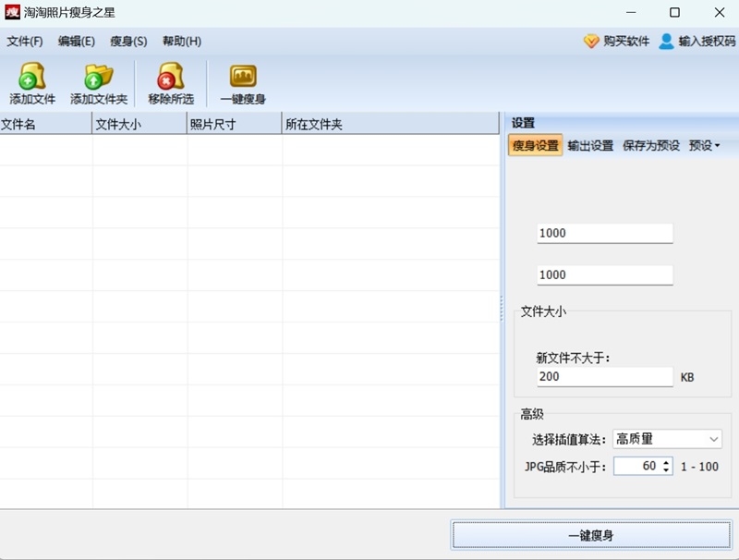This screenshot has height=560, width=739.
Task: Click the app logo in title bar
Action: coord(12,12)
